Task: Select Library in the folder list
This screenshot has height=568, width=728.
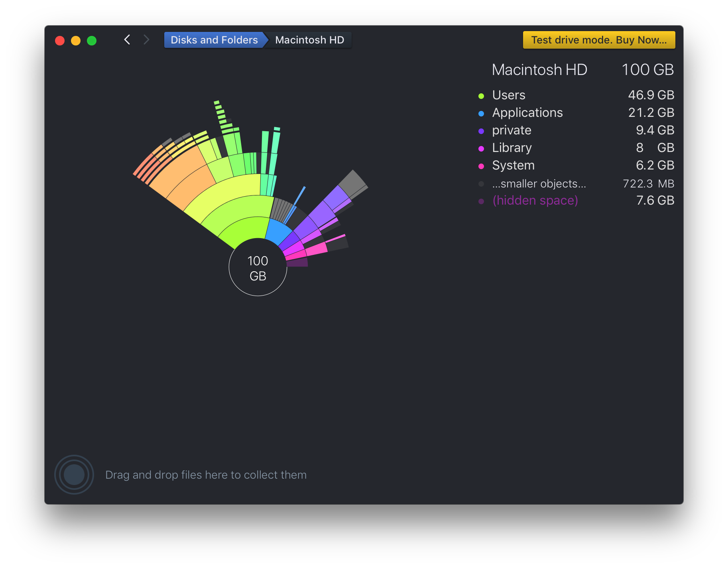Action: 576,148
